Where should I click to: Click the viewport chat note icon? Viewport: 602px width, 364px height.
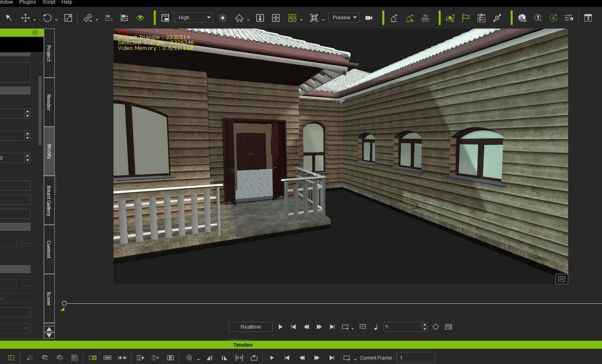[x=562, y=279]
